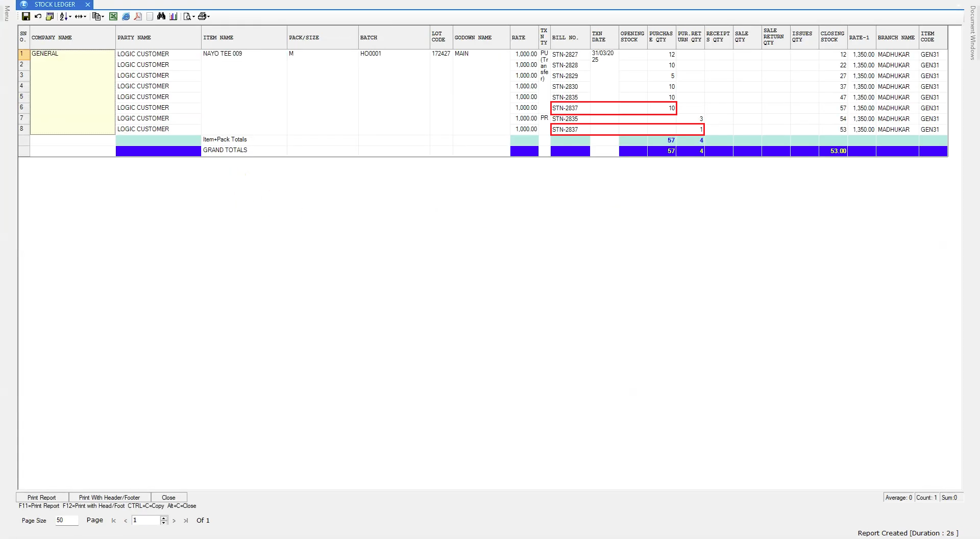Expand the column width dropdown arrow
980x539 pixels.
coord(85,17)
